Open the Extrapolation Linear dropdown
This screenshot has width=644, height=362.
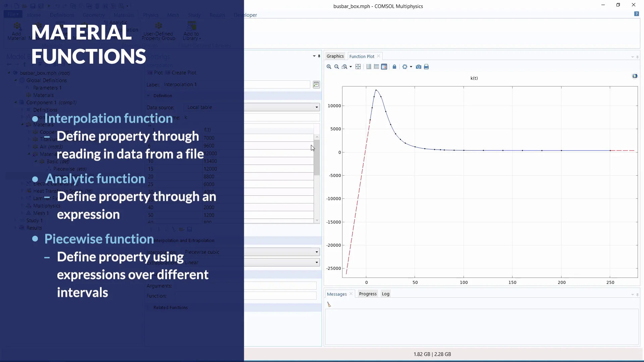pyautogui.click(x=250, y=262)
